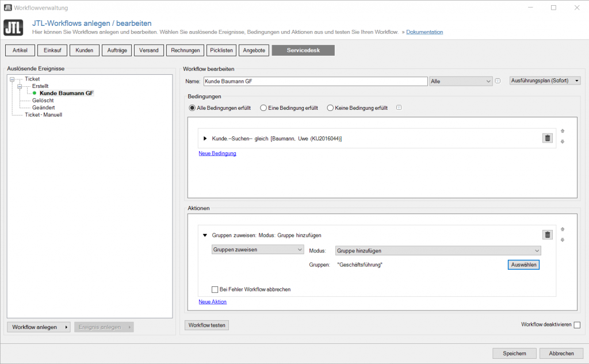Screen dimensions: 589x364
Task: Click the Dokumentation link in the header
Action: [424, 32]
